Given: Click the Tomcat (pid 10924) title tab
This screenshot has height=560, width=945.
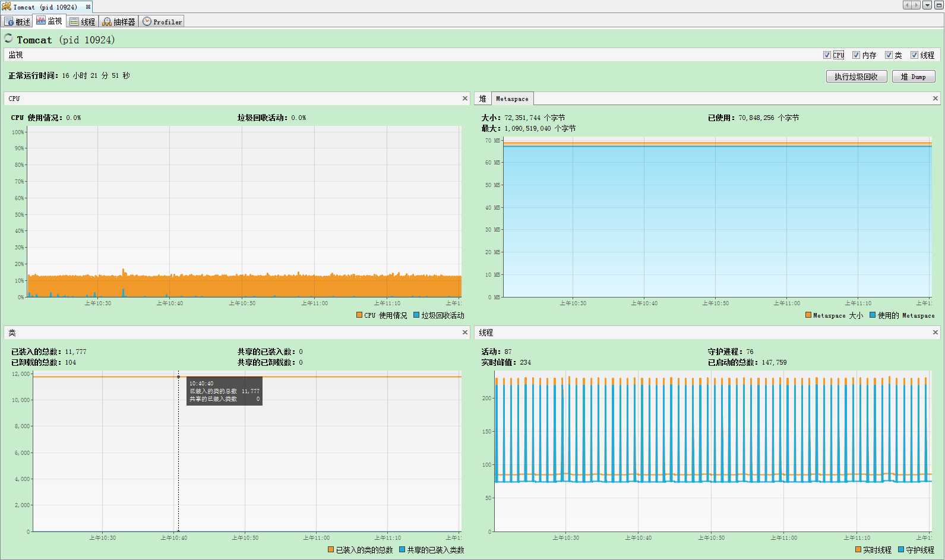Looking at the screenshot, I should click(46, 7).
